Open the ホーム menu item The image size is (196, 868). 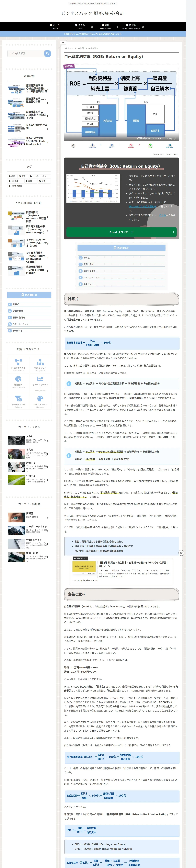pyautogui.click(x=55, y=27)
